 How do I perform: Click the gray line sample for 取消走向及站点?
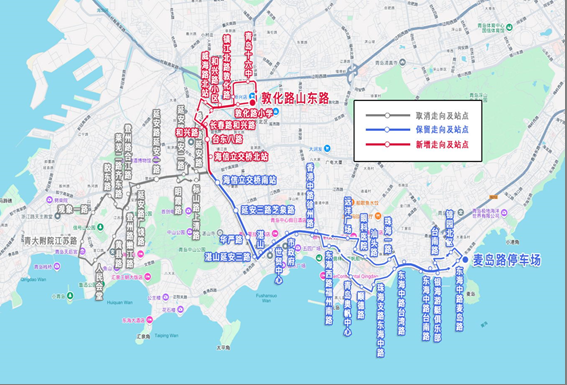pyautogui.click(x=388, y=116)
